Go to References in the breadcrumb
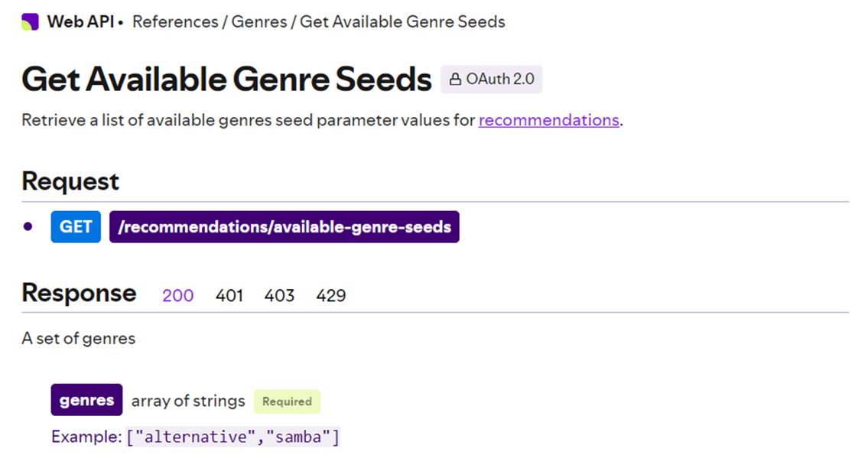Image resolution: width=868 pixels, height=465 pixels. 174,22
